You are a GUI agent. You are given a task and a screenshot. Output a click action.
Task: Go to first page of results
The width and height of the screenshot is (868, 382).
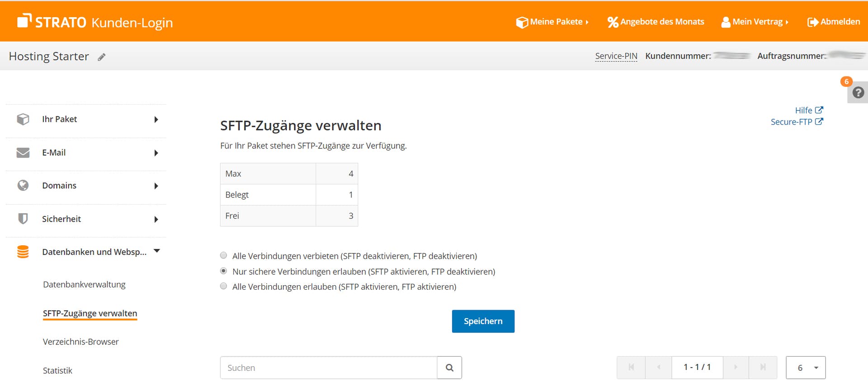coord(631,367)
